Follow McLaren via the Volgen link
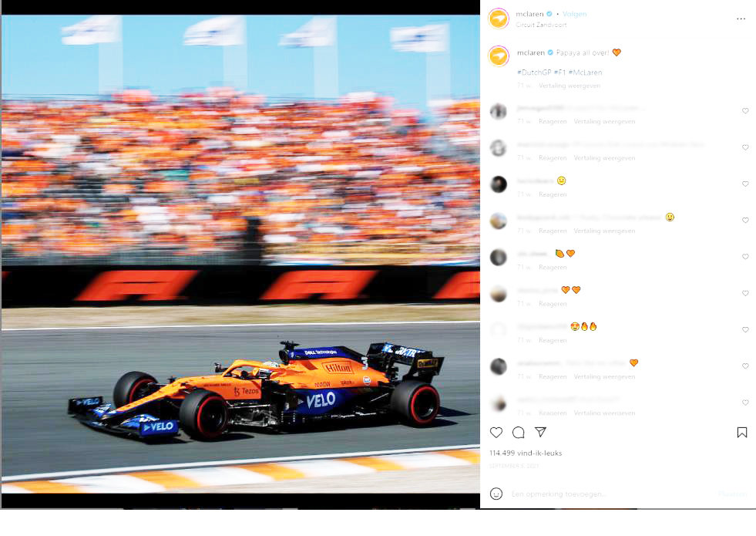This screenshot has height=536, width=756. click(x=574, y=14)
